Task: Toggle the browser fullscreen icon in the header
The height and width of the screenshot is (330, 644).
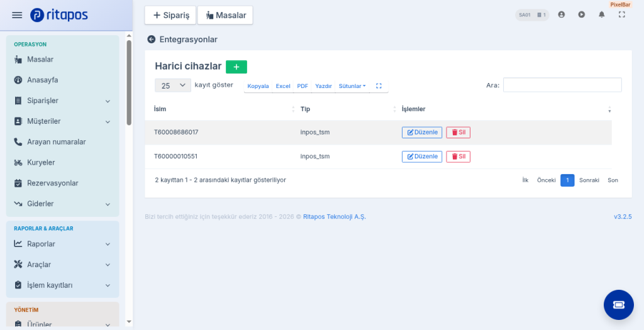Action: coord(622,15)
